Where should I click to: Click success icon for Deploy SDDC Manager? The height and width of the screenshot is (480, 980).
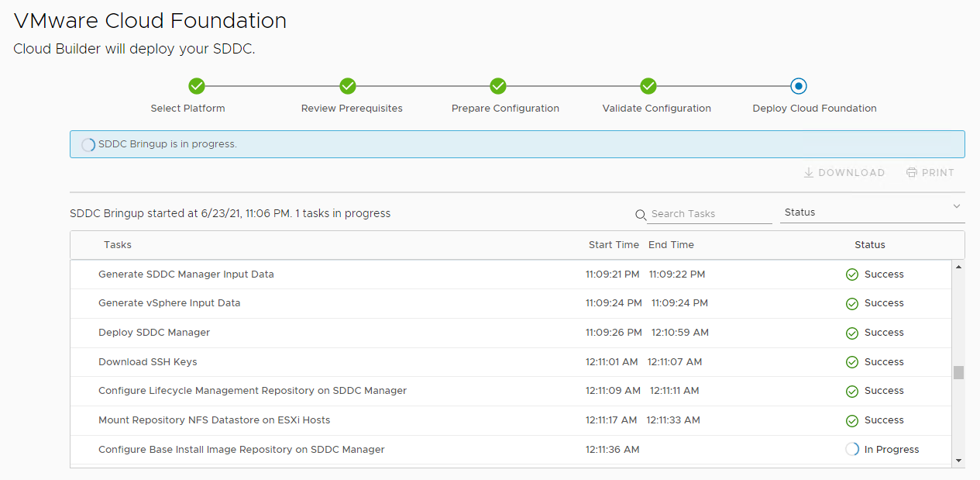pos(852,333)
